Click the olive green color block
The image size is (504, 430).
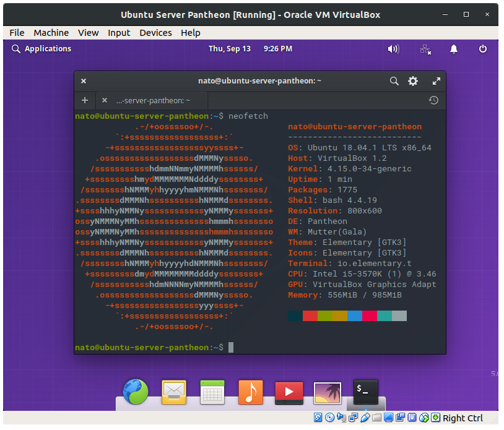point(325,316)
